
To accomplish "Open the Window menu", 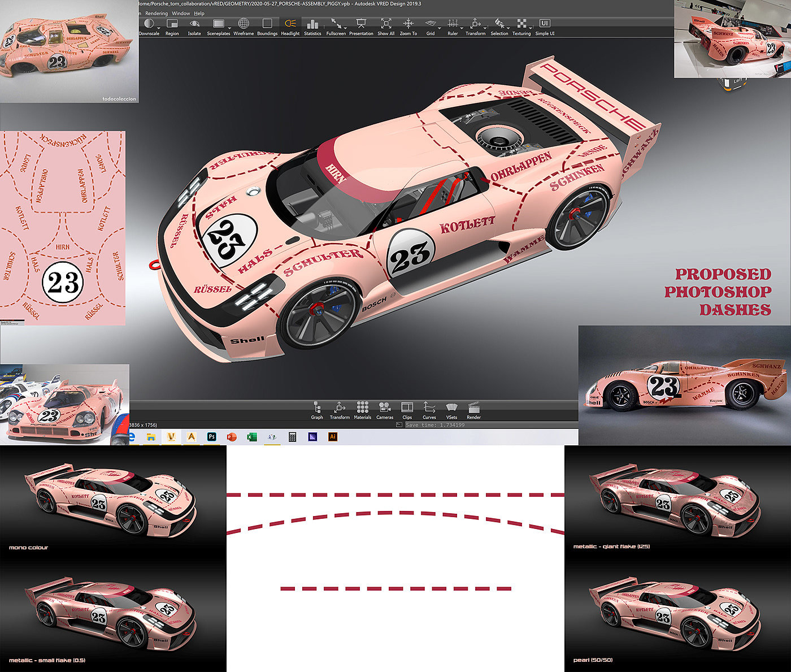I will click(181, 14).
